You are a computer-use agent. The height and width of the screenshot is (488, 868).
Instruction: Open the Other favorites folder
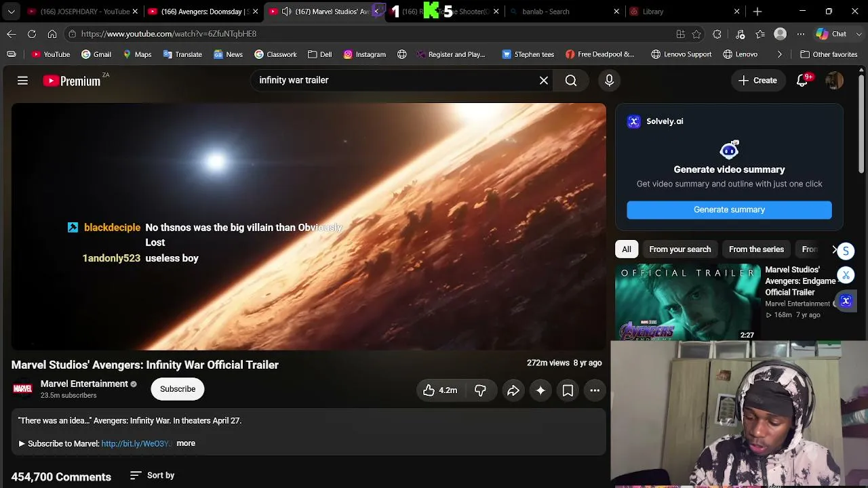(x=829, y=54)
